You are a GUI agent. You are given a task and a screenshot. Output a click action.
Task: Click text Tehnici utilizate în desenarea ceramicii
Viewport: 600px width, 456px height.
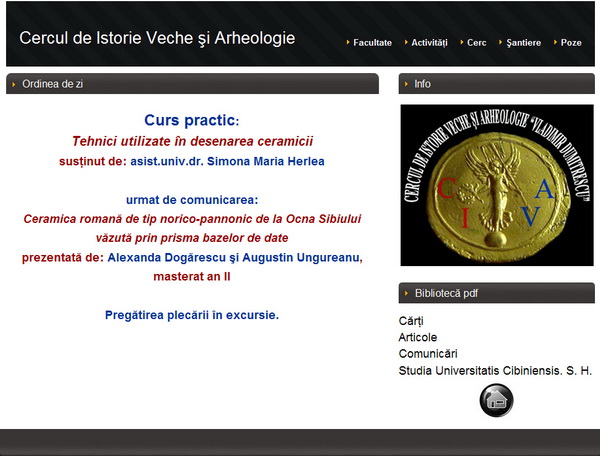(192, 141)
